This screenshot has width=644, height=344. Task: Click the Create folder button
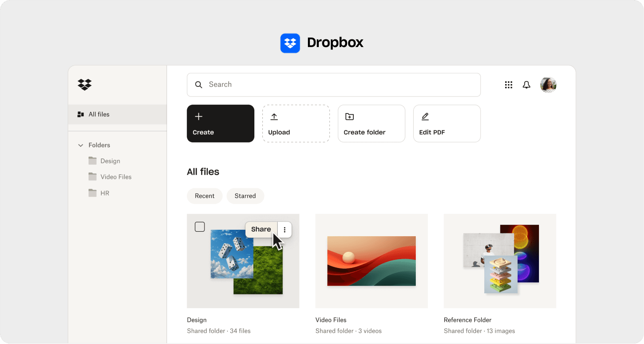click(x=372, y=124)
